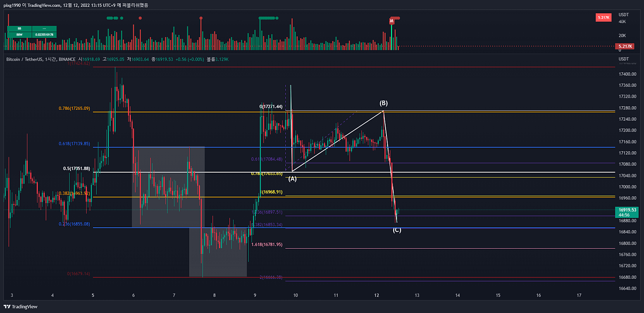Click the 17000.00 price axis tick

point(627,187)
